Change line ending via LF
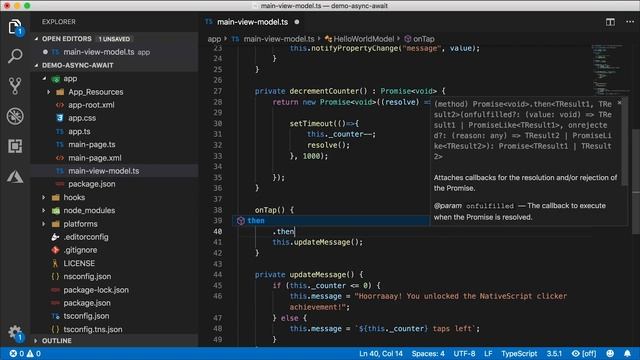The width and height of the screenshot is (640, 360). coord(488,353)
